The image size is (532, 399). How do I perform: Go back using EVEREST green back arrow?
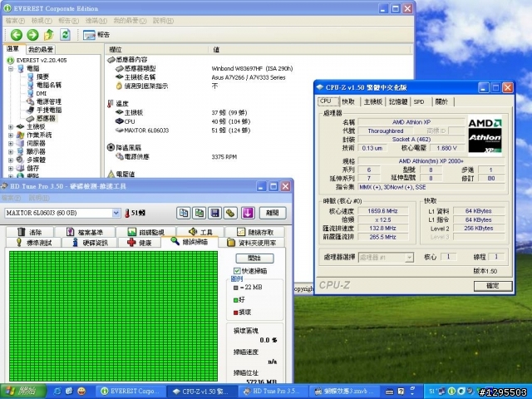tap(17, 35)
